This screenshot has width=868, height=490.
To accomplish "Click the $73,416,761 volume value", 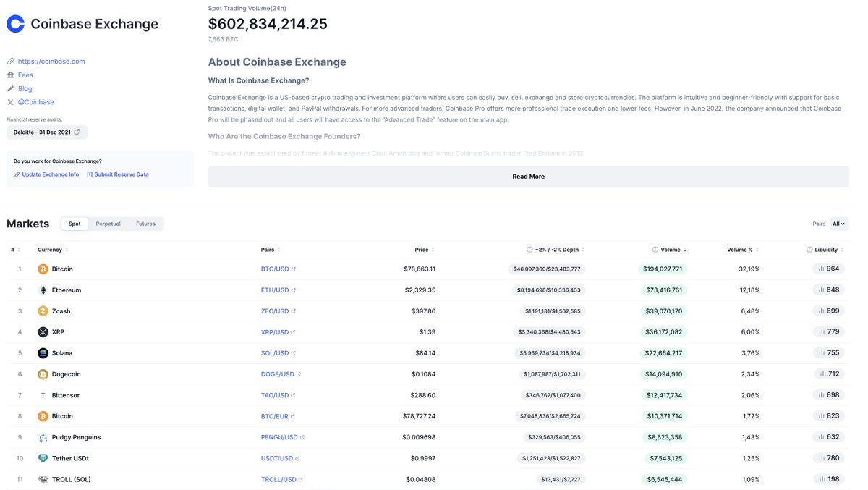I will [x=664, y=290].
